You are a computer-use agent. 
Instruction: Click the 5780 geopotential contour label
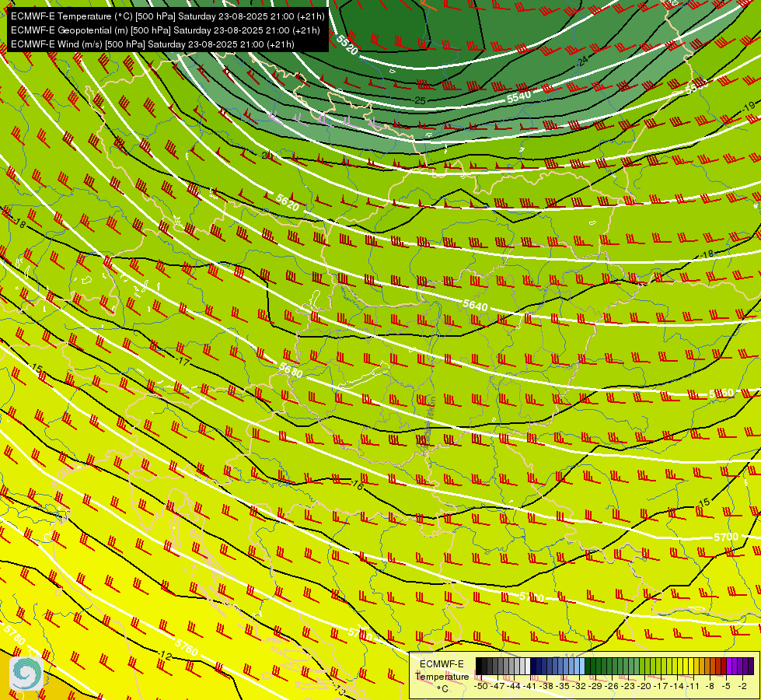click(x=13, y=635)
